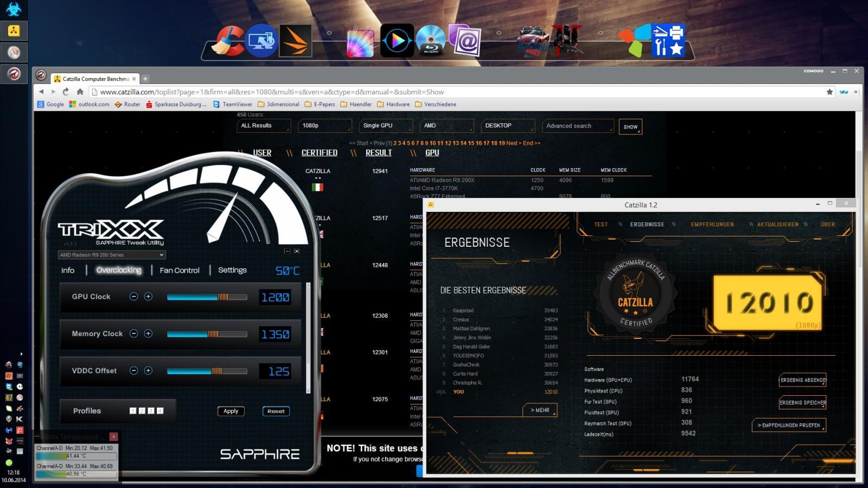This screenshot has height=488, width=868.
Task: Select TRIXX profile slot 3
Action: click(x=151, y=411)
